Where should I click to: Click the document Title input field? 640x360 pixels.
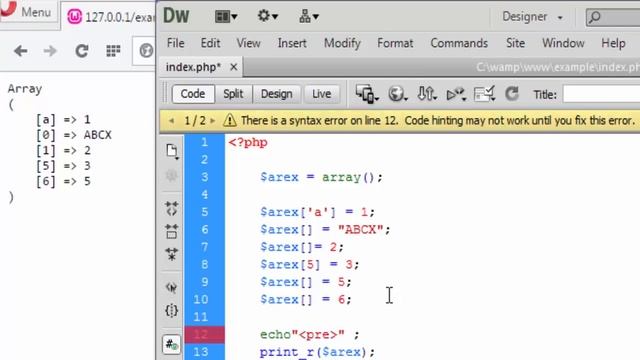tap(601, 94)
